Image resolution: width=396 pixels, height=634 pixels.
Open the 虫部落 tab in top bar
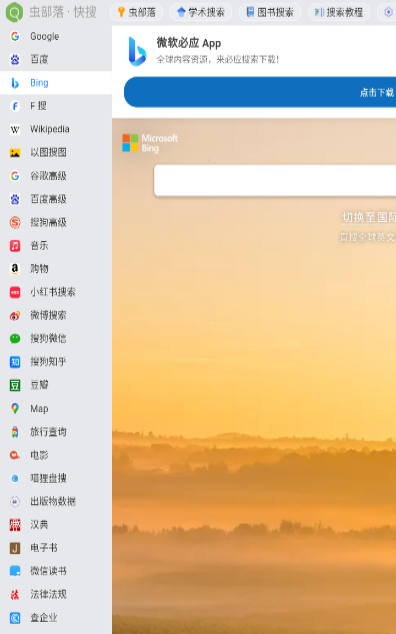(x=136, y=12)
